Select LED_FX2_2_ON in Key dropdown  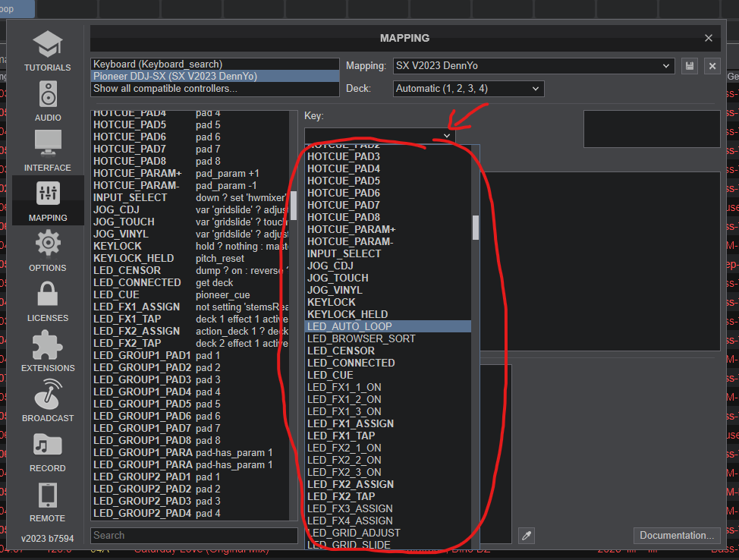click(388, 460)
